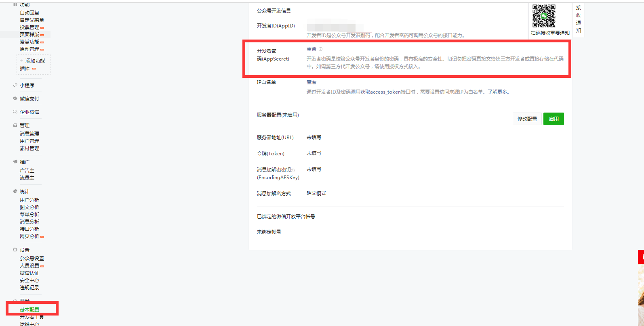Viewport: 644px width, 326px height.
Task: Select 页面模版 in the sidebar
Action: point(29,35)
